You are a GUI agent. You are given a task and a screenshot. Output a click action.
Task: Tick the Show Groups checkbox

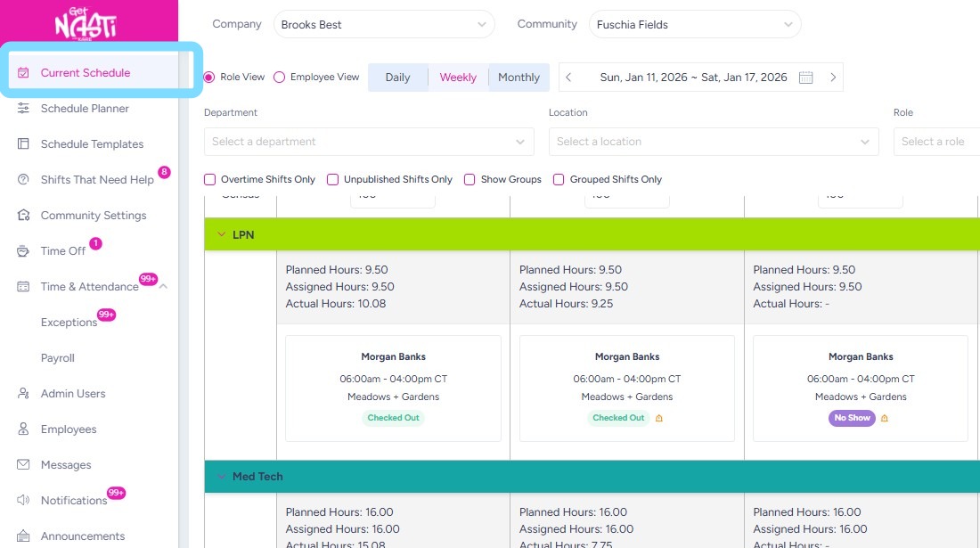[x=470, y=179]
